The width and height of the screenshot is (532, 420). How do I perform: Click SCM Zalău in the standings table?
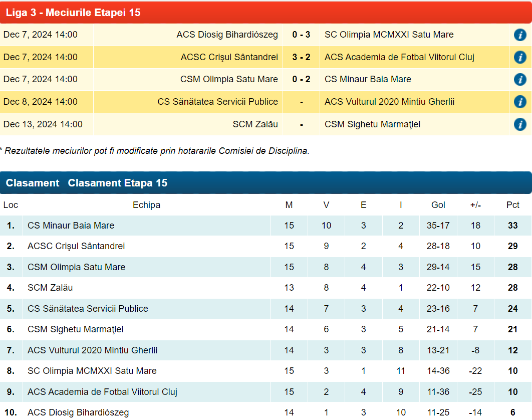[50, 288]
